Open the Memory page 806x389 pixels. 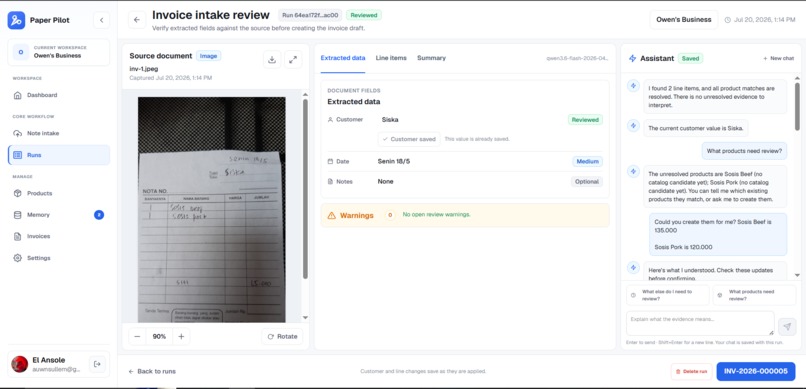(x=59, y=215)
